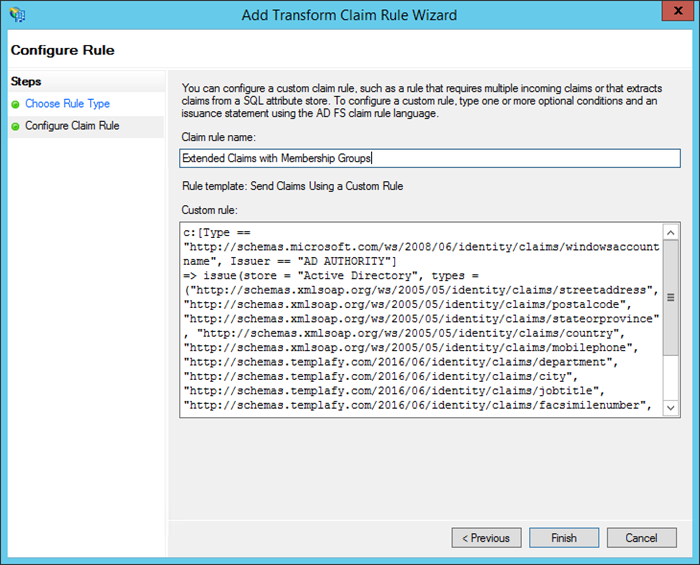
Task: Click the custom rule scrollbar thumb
Action: pyautogui.click(x=671, y=298)
